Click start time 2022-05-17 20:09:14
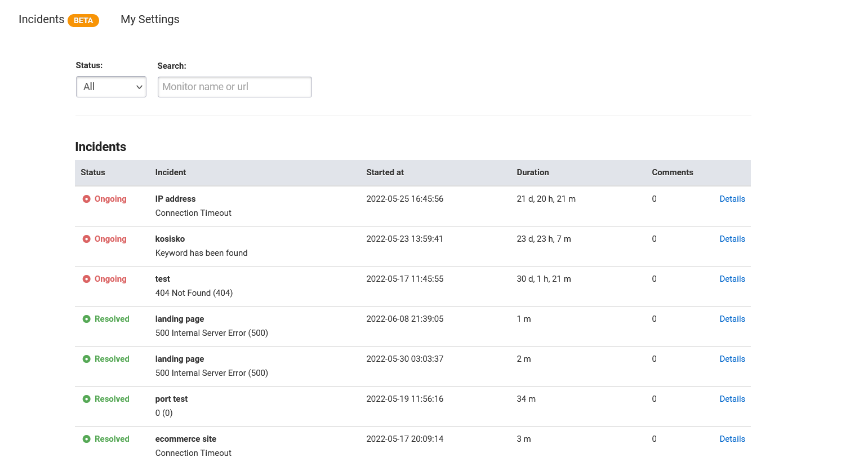The image size is (868, 466). tap(405, 439)
